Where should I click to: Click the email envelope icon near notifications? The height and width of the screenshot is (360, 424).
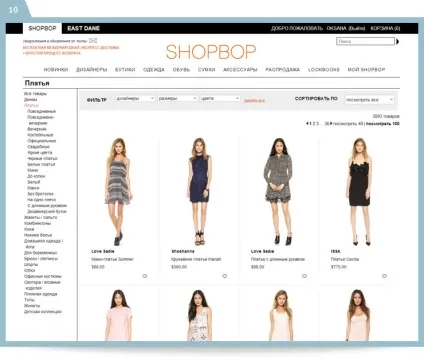(x=93, y=41)
